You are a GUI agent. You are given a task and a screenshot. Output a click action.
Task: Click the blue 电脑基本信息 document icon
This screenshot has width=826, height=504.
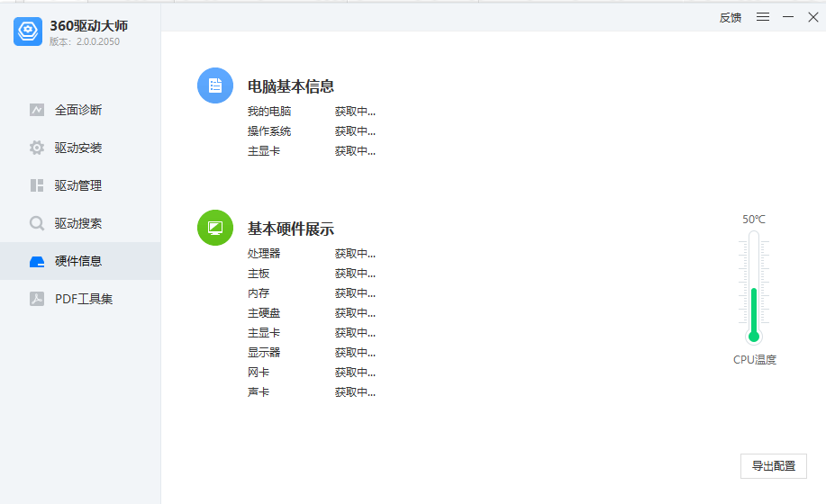215,85
